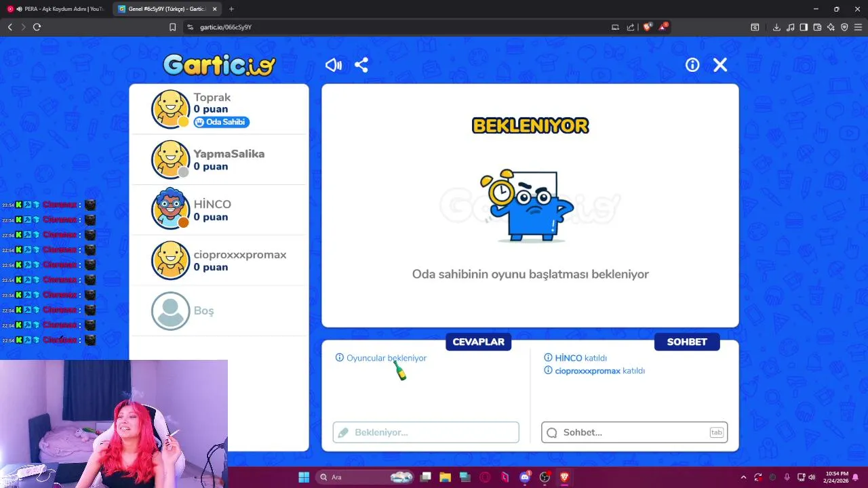Click HİNCO's player avatar
868x488 pixels.
tap(170, 210)
